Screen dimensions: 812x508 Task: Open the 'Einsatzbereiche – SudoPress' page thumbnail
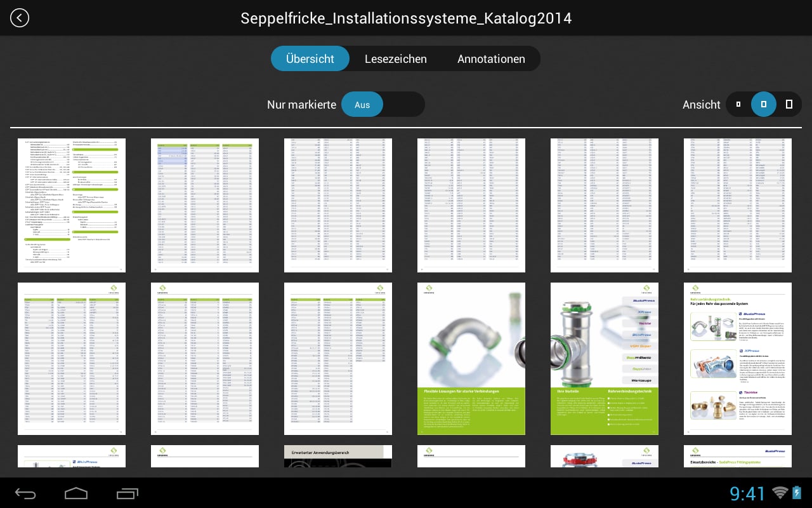click(x=738, y=456)
